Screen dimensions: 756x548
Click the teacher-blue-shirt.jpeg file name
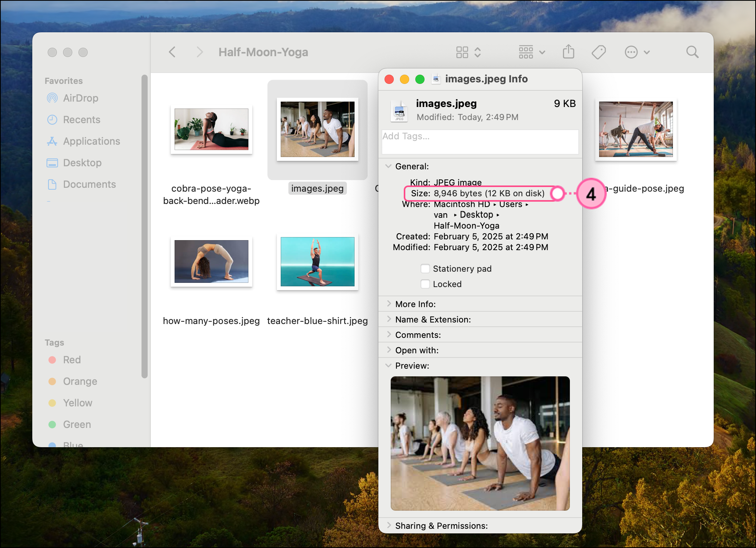click(318, 321)
